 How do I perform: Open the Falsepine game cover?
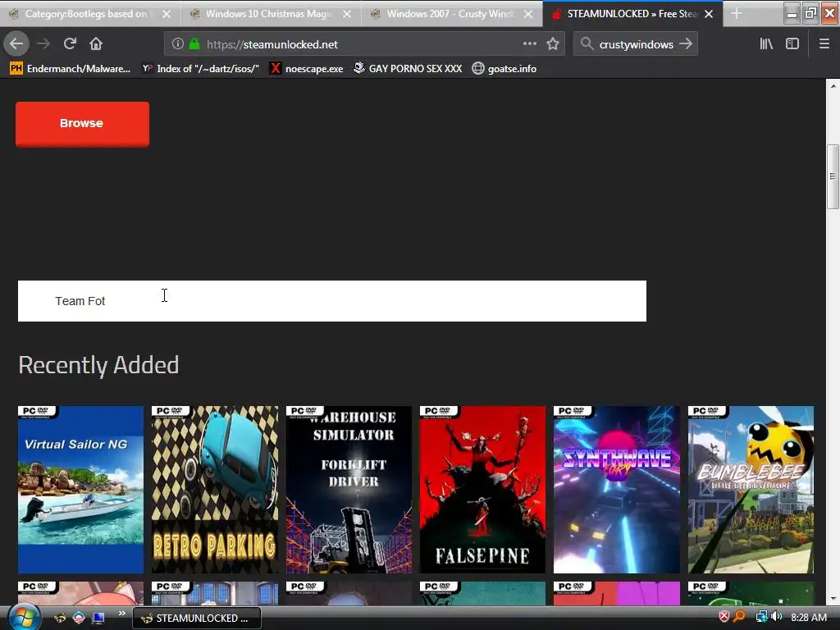482,490
